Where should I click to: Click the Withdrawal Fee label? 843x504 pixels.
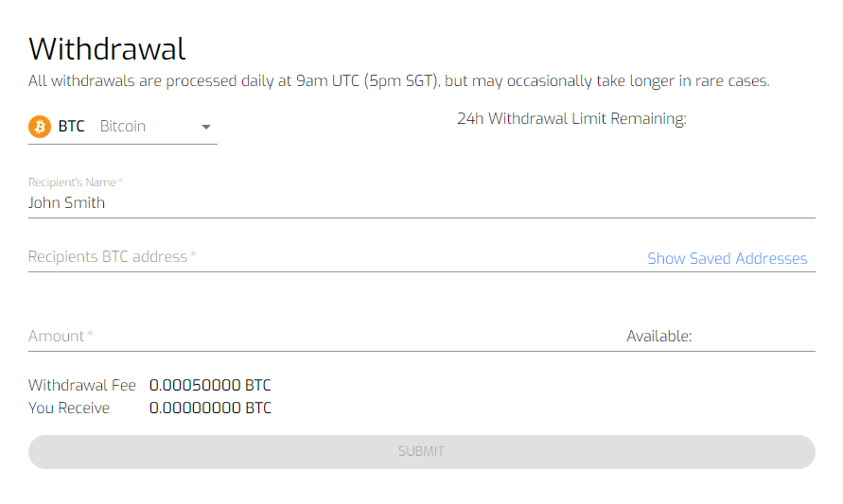[x=81, y=385]
